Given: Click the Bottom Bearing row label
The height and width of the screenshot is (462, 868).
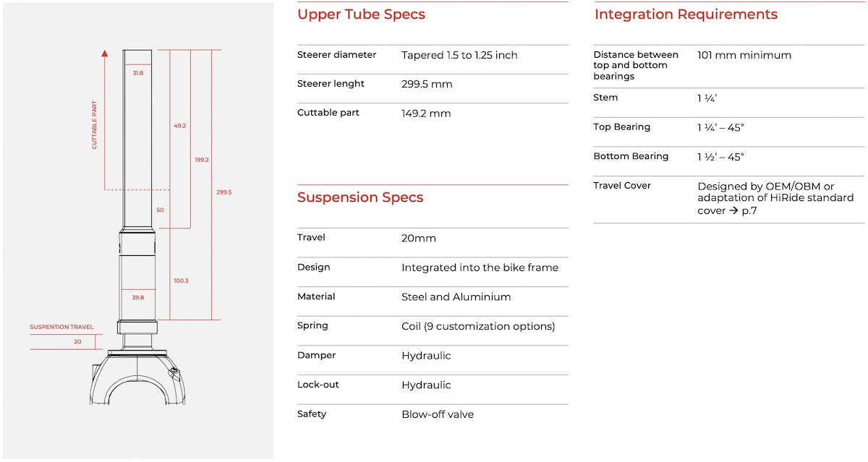Looking at the screenshot, I should [631, 156].
